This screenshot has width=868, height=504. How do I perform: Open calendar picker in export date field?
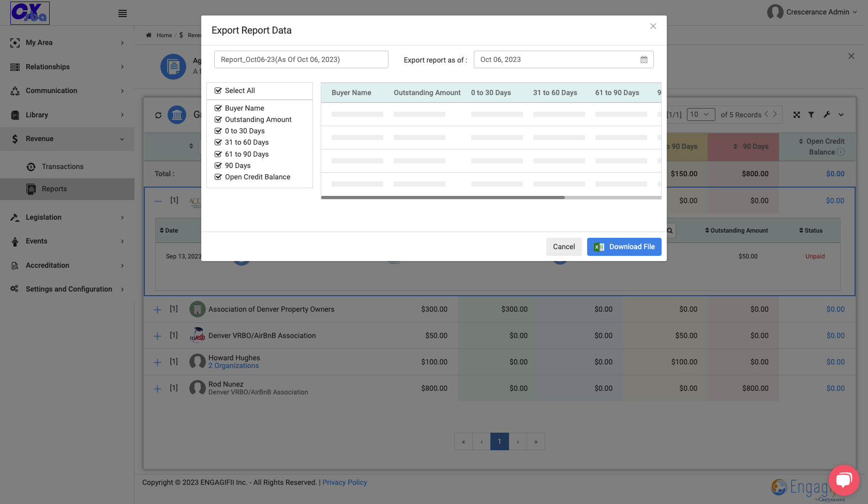click(644, 59)
